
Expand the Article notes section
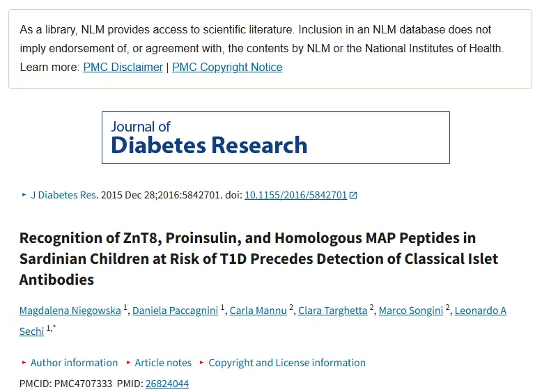pyautogui.click(x=163, y=363)
